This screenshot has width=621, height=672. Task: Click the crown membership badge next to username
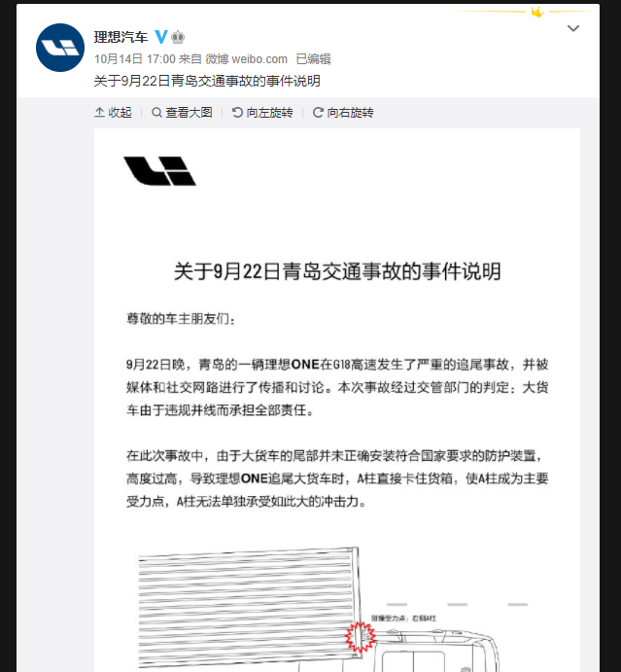pyautogui.click(x=178, y=37)
